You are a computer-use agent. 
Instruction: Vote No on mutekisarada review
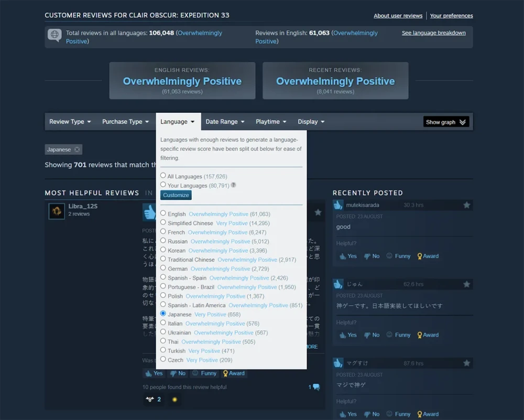pyautogui.click(x=372, y=256)
